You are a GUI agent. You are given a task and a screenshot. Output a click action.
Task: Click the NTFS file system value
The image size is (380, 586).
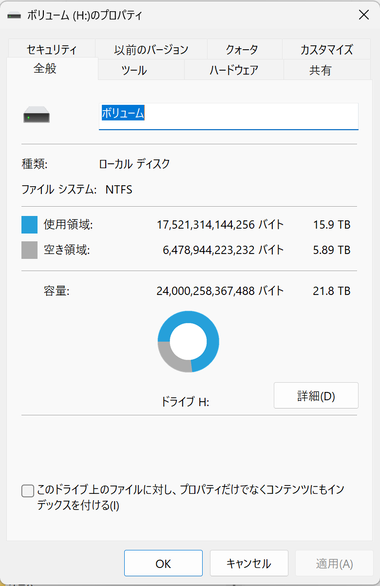(x=119, y=190)
